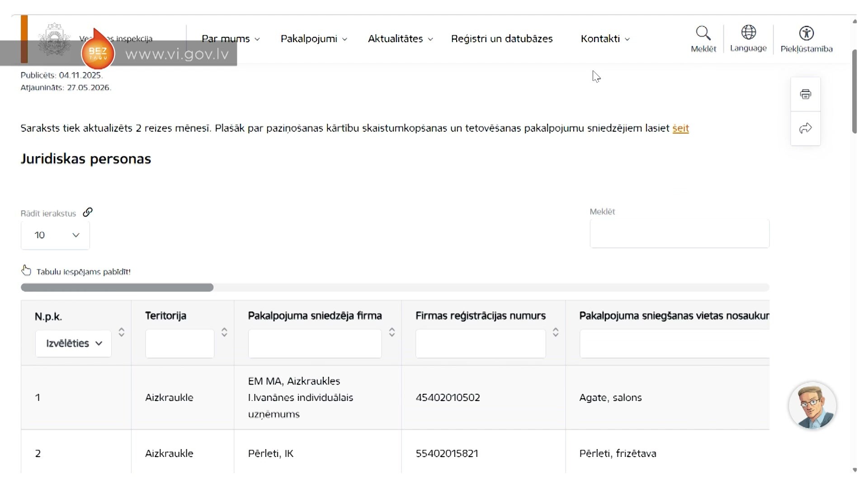Sort by Firmas reģistrācijas numurs arrows

click(556, 332)
